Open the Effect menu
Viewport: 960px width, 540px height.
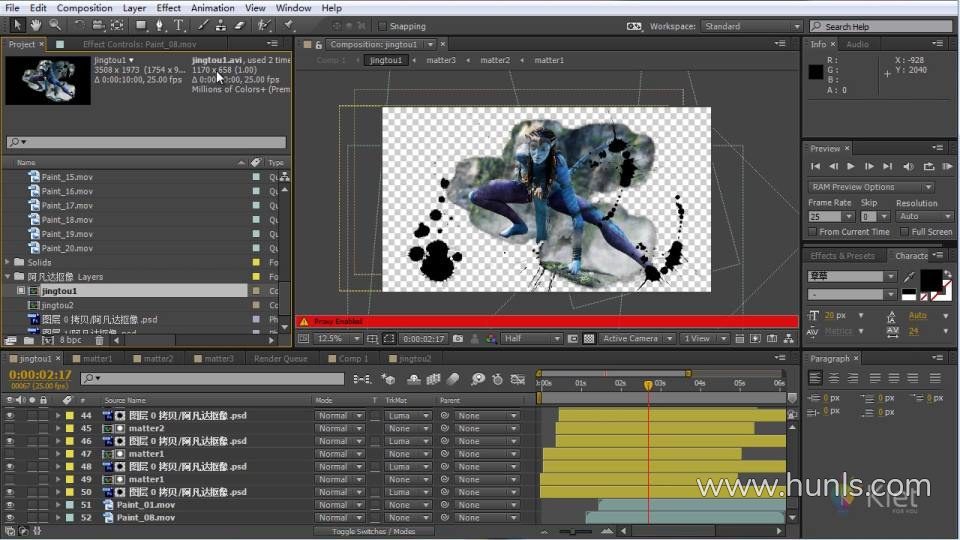coord(168,8)
